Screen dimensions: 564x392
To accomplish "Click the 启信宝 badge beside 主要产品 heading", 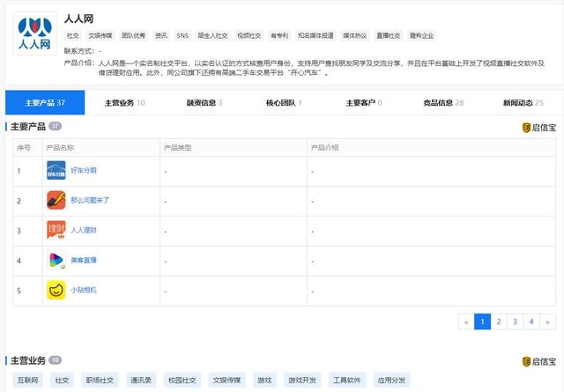I will (538, 128).
